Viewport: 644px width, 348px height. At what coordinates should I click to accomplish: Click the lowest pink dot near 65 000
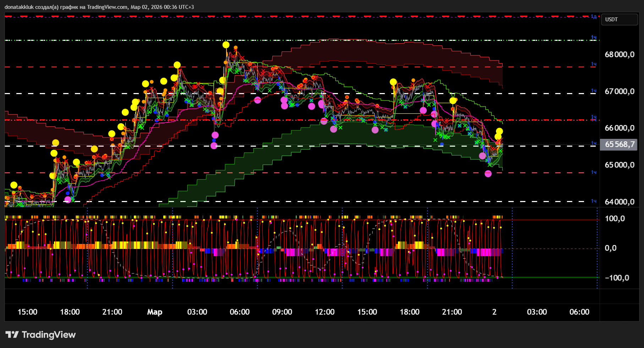point(488,174)
